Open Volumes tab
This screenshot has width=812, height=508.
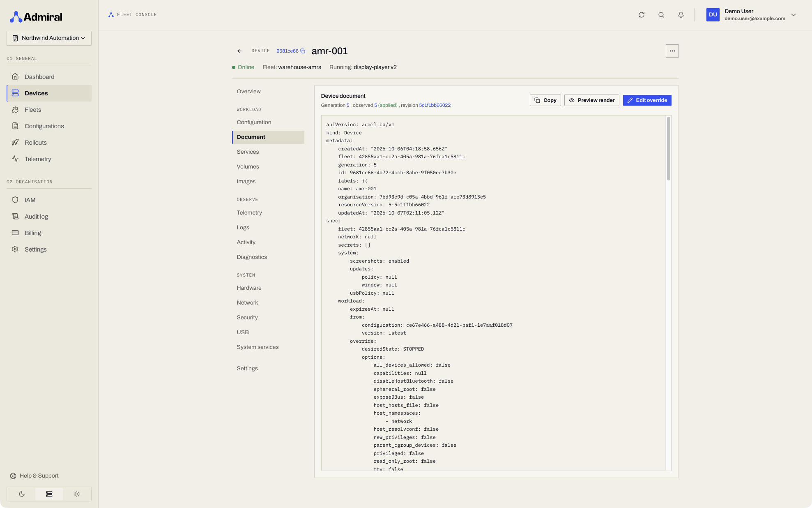pyautogui.click(x=268, y=167)
